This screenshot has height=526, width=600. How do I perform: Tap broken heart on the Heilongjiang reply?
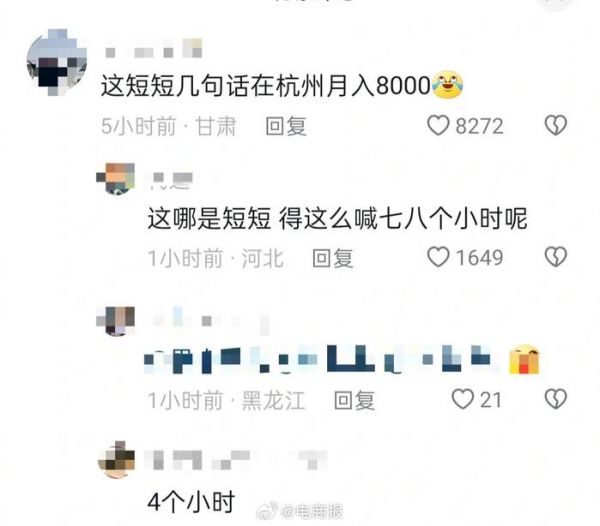[556, 399]
